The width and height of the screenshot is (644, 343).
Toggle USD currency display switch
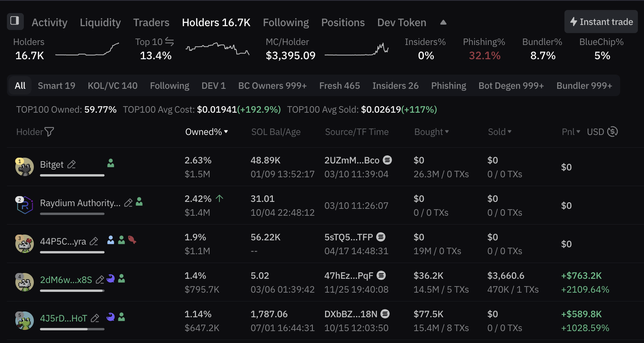612,132
